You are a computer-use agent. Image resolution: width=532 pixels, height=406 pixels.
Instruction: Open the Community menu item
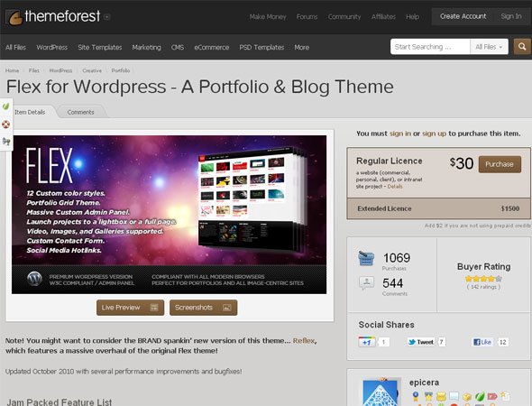[x=344, y=16]
